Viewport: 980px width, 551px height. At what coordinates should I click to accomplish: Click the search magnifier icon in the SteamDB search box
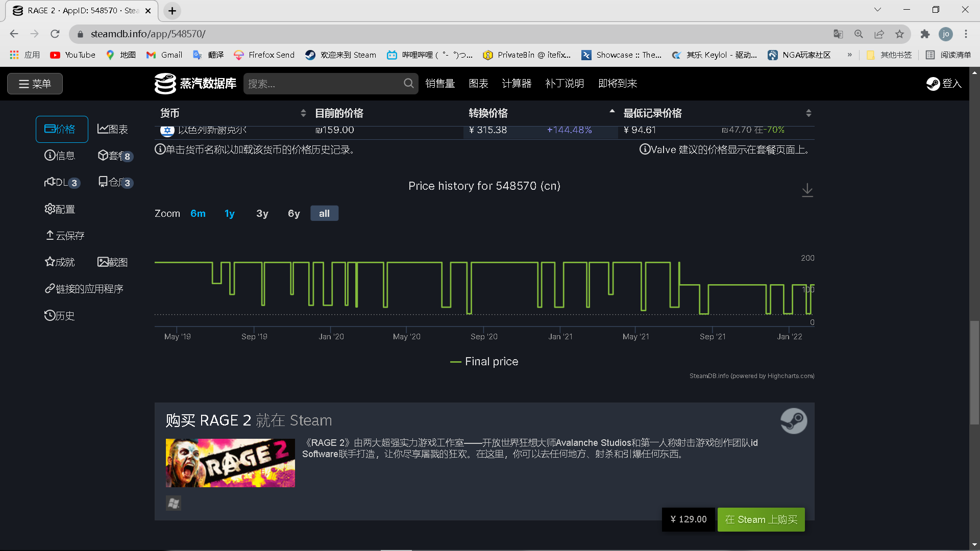pyautogui.click(x=408, y=83)
